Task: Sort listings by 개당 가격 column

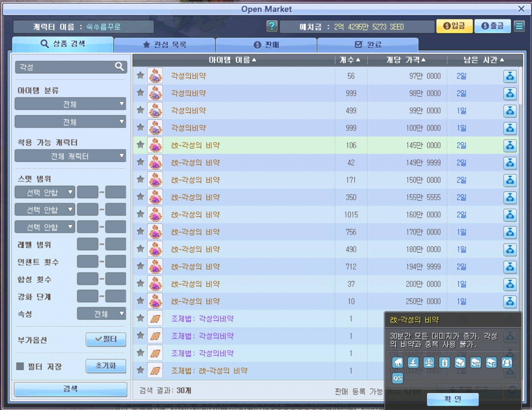Action: point(406,60)
